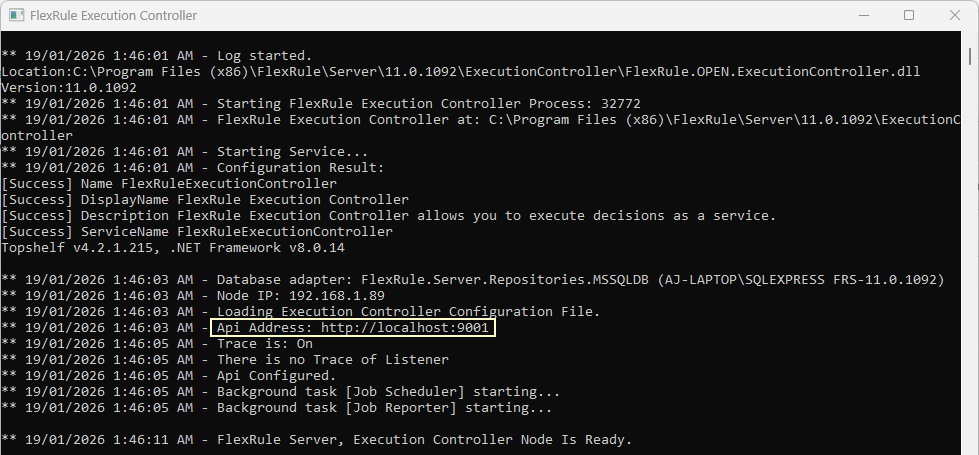Click the Job Reporter starting line

point(277,408)
